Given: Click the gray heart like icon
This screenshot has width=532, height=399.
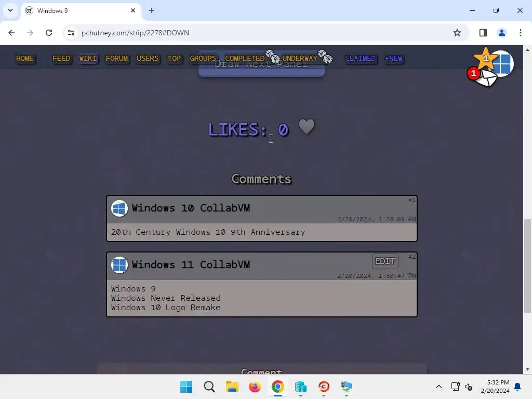Looking at the screenshot, I should click(307, 127).
